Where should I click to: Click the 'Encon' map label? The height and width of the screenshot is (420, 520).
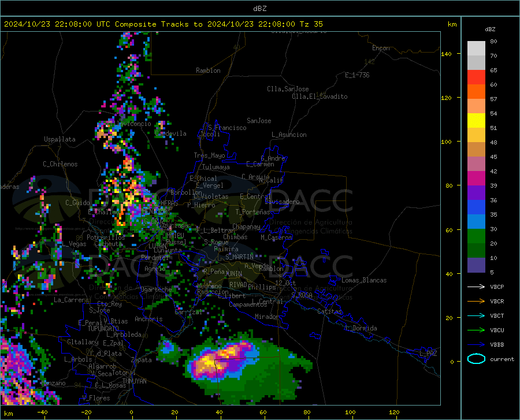[381, 48]
